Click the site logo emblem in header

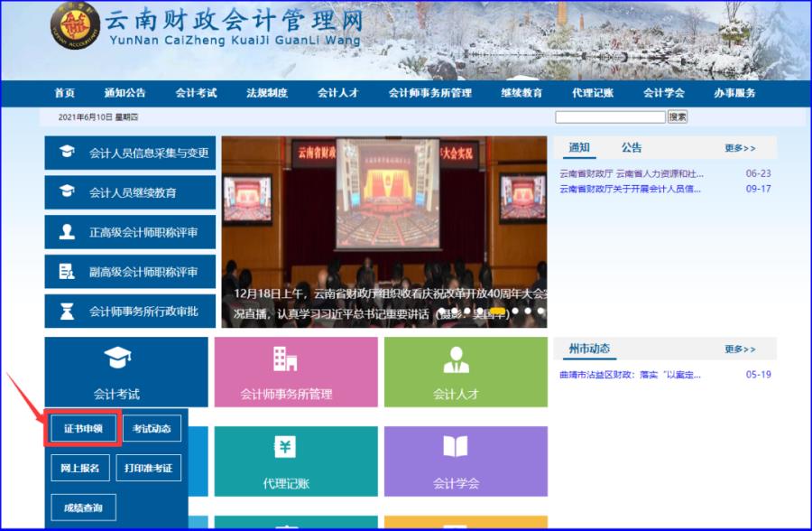pyautogui.click(x=75, y=26)
